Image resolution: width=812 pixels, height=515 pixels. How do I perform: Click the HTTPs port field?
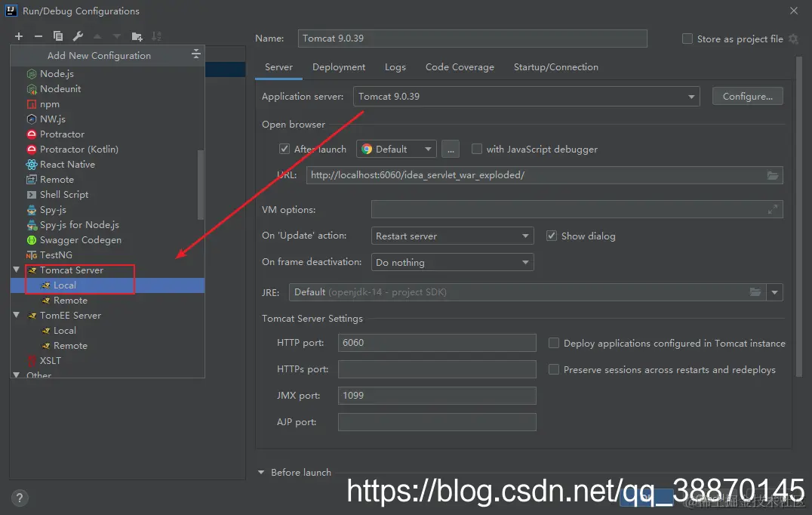[437, 369]
